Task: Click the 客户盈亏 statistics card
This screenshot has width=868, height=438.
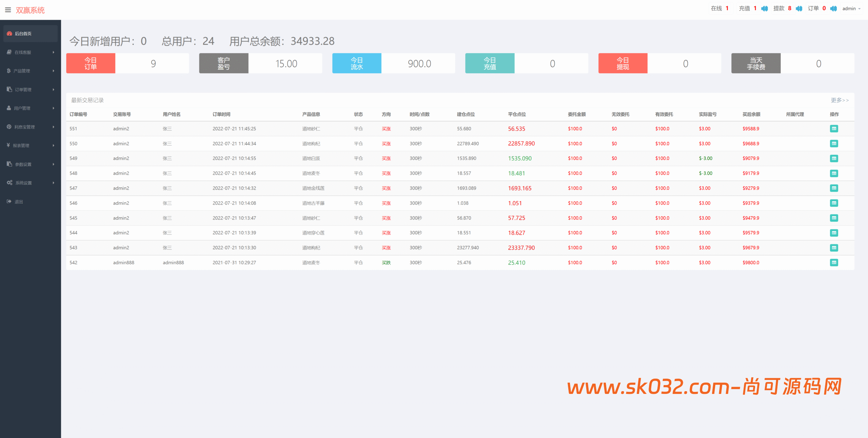Action: point(224,63)
